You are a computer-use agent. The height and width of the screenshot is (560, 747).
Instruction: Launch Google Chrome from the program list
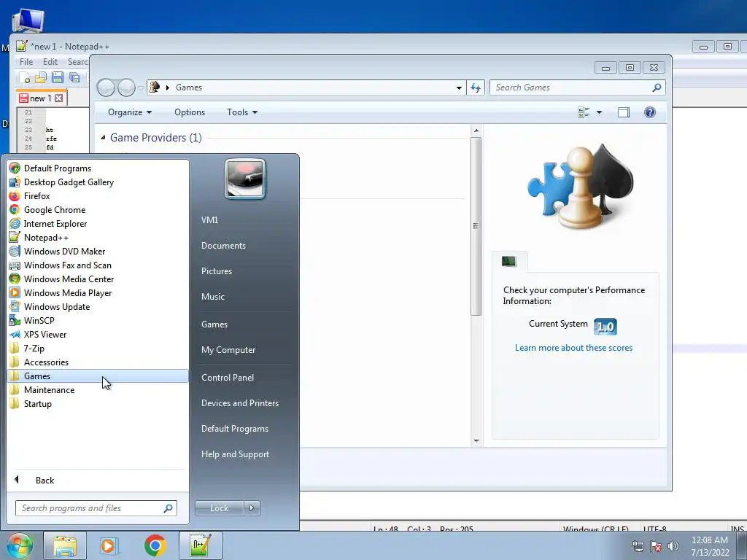tap(98, 209)
